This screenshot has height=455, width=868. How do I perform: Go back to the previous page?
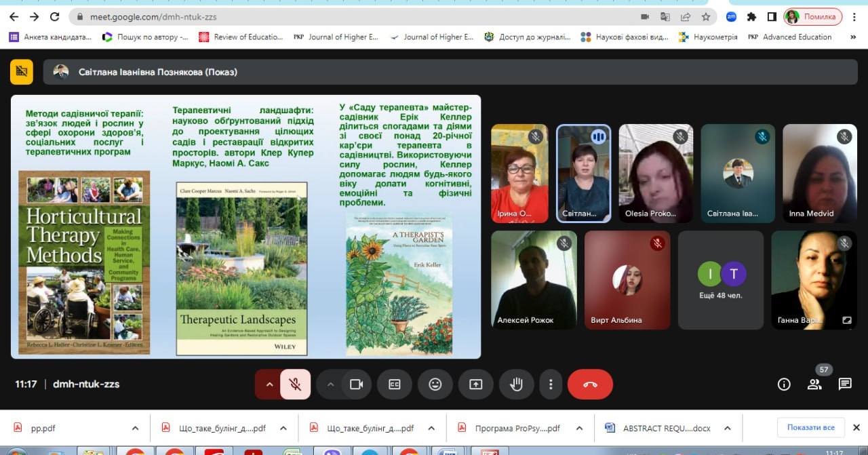[14, 17]
